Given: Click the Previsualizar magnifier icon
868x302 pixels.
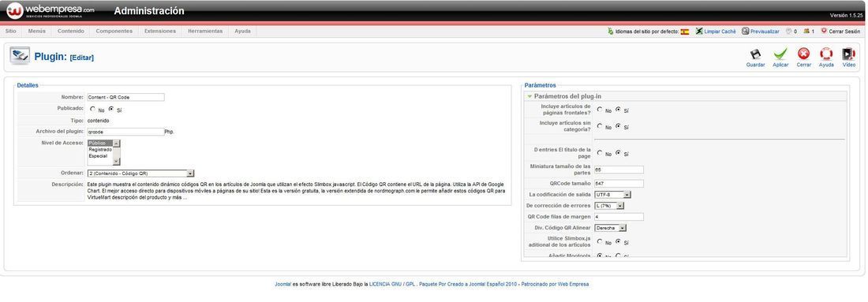Looking at the screenshot, I should click(x=745, y=32).
